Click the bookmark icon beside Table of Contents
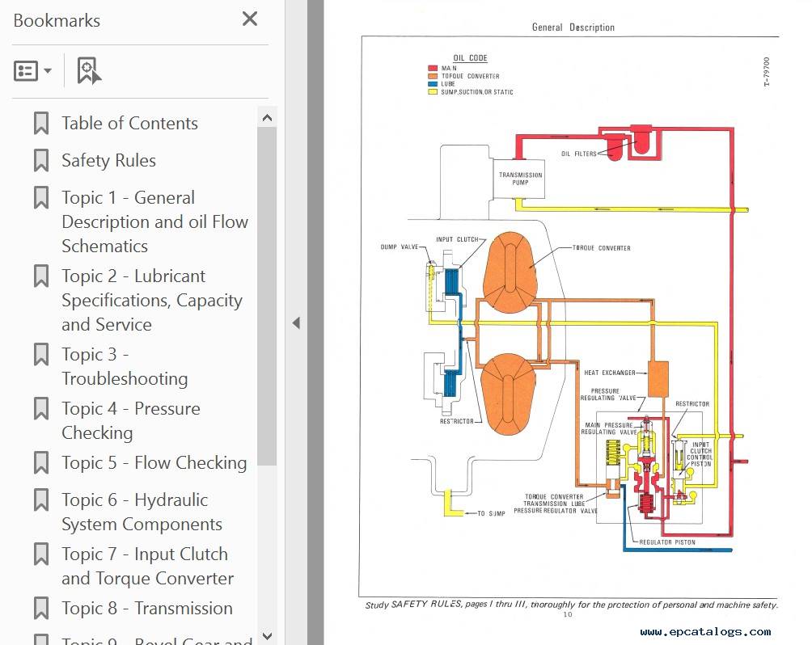Screen dimensions: 812x645 click(41, 123)
